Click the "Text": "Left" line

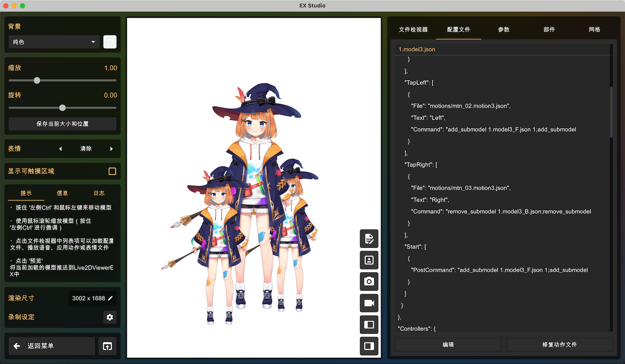pos(428,118)
